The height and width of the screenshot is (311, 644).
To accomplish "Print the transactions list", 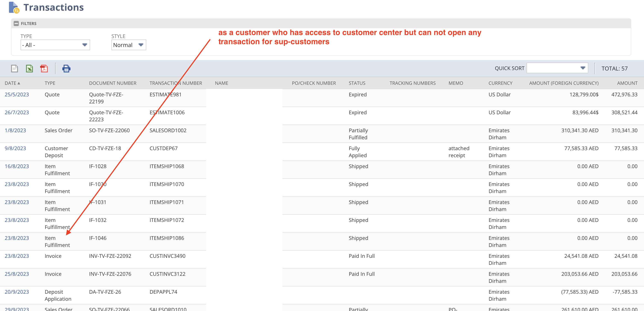I will (66, 68).
